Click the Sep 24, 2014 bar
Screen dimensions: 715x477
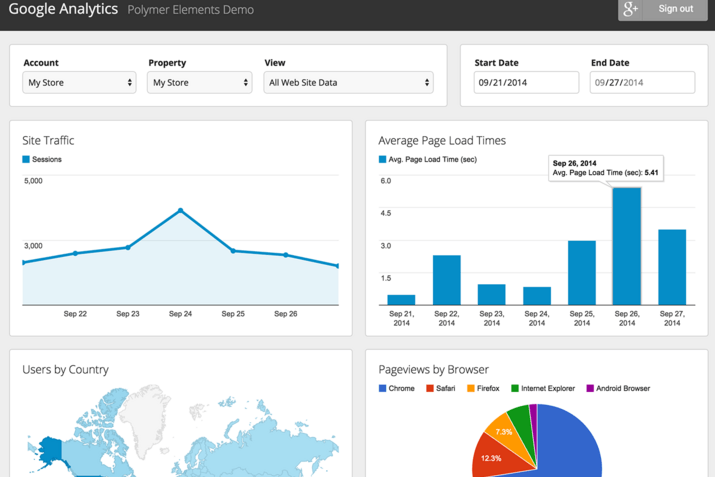click(537, 296)
